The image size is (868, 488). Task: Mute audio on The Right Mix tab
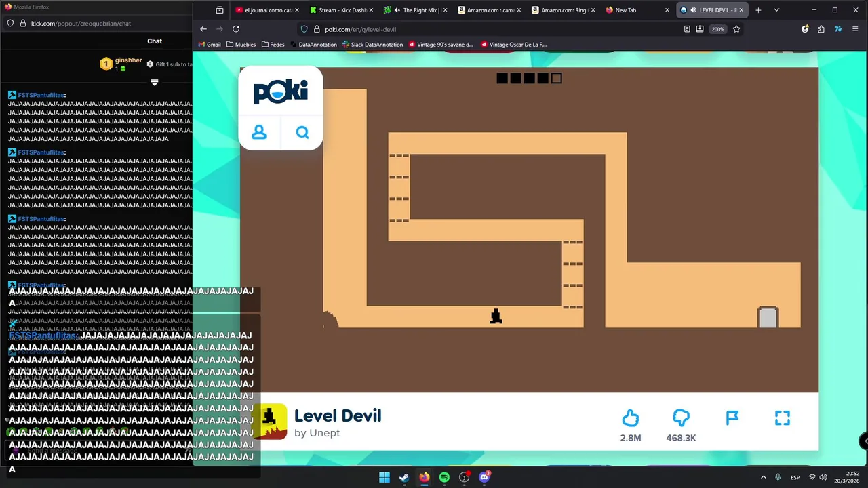(x=397, y=10)
